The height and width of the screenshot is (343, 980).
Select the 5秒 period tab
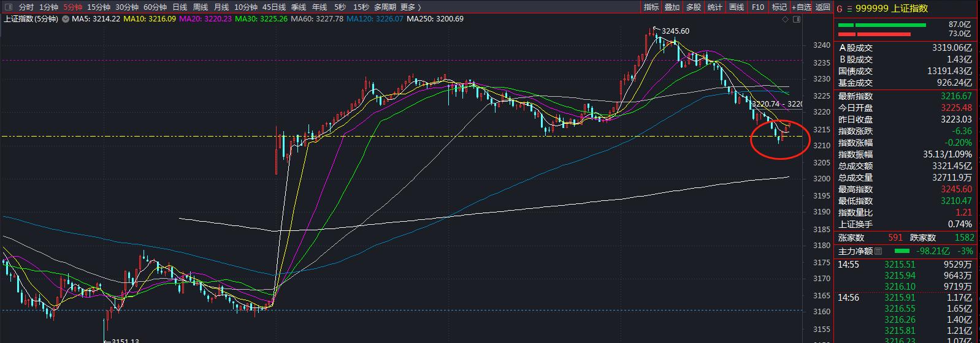point(340,7)
